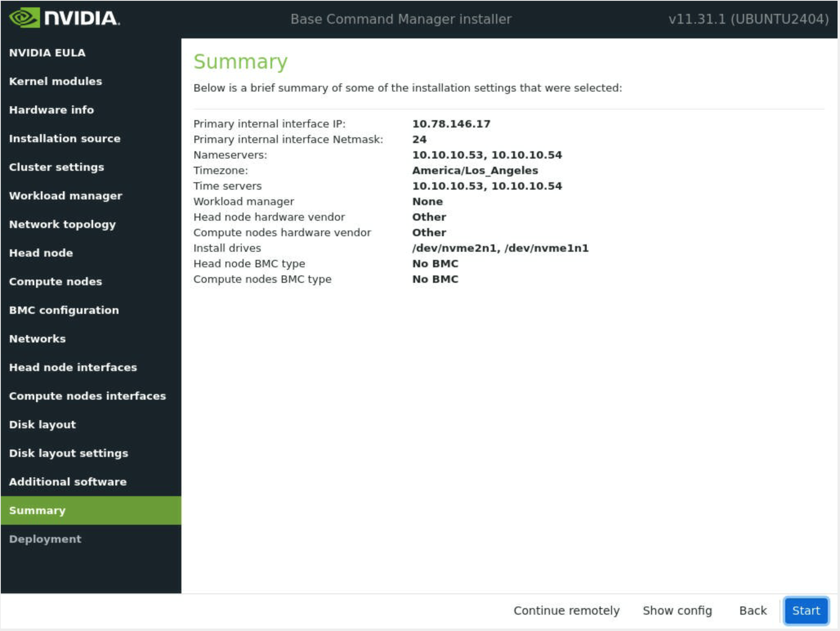Click the Back button
The image size is (840, 631).
(753, 611)
